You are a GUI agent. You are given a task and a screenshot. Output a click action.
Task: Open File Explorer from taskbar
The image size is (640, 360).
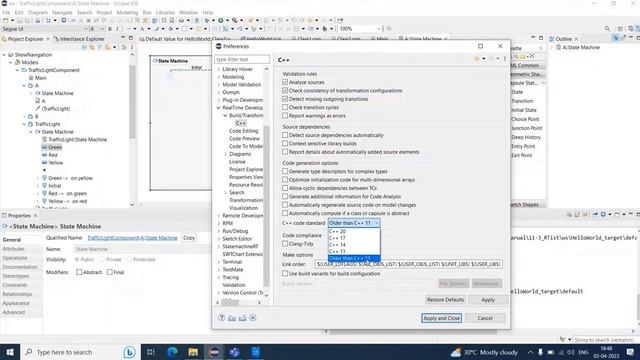tap(193, 352)
